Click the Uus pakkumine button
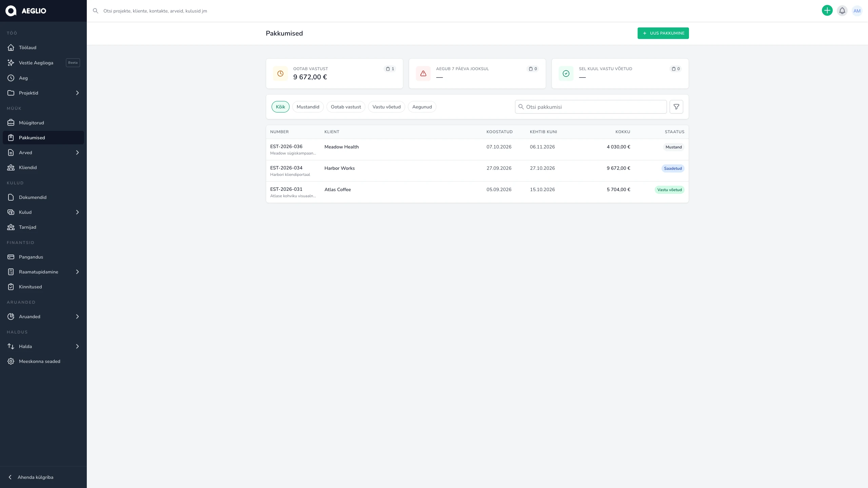 663,33
